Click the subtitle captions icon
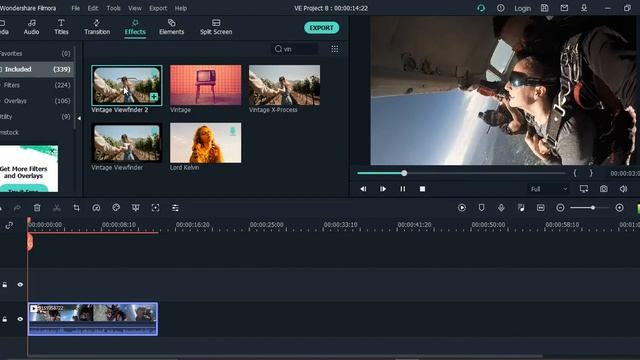 click(541, 208)
